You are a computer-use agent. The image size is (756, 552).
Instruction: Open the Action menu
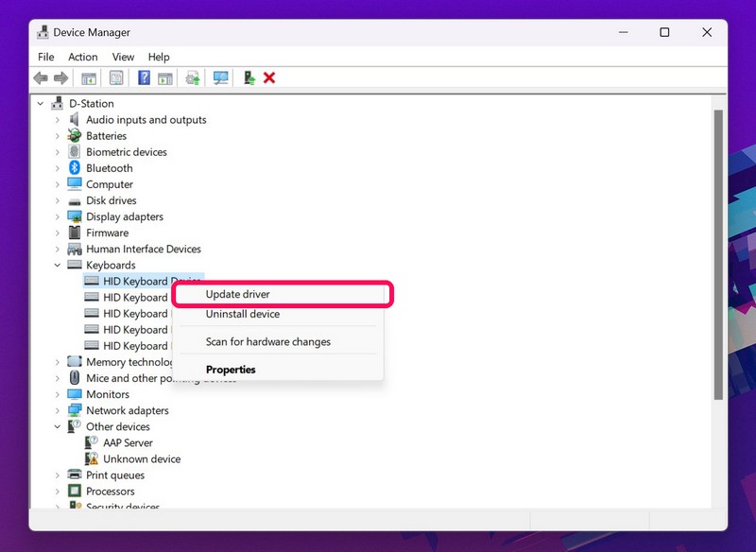[x=83, y=58]
